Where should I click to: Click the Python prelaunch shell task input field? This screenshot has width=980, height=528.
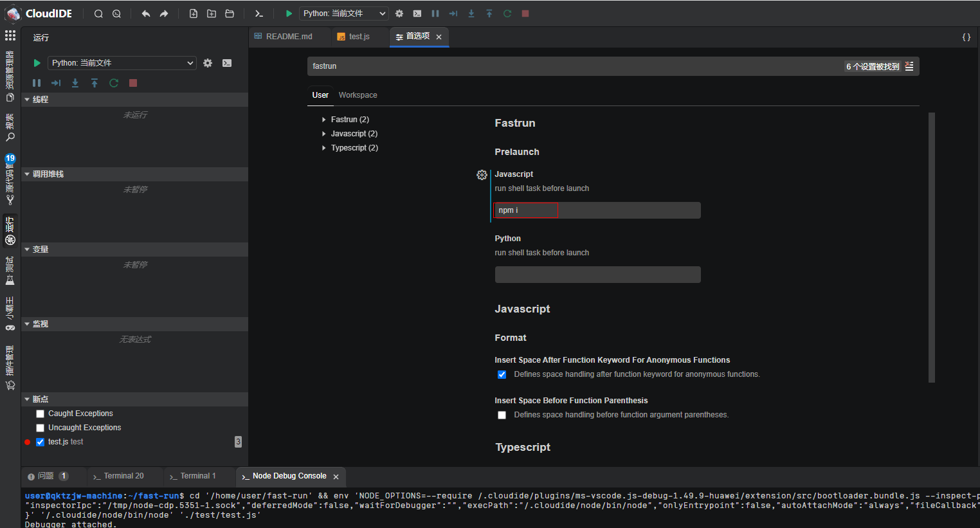point(597,275)
